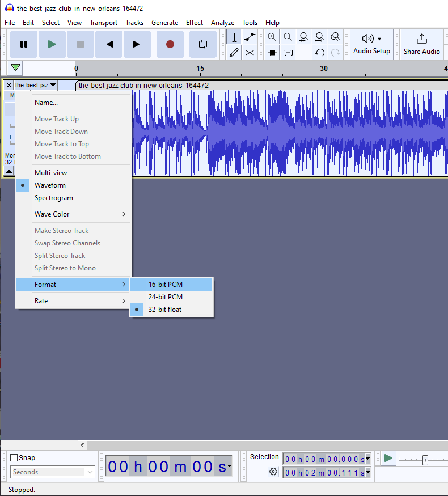Click the Multi-tool asterisk icon

250,53
